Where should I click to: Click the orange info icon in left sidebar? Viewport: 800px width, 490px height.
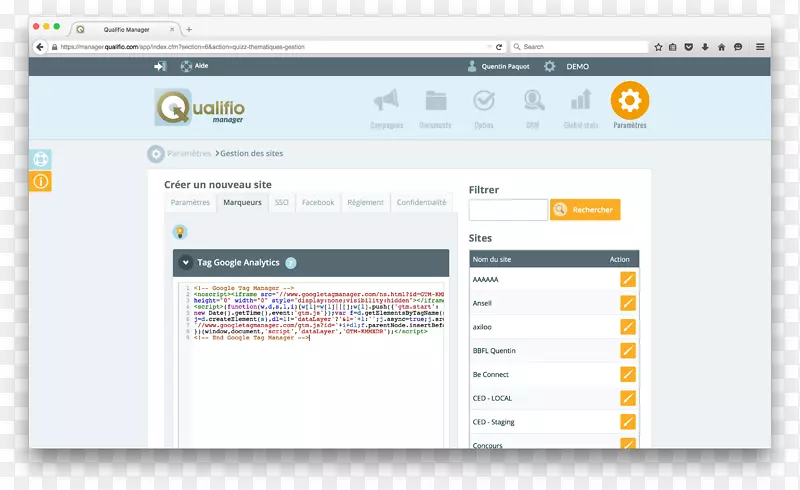tap(41, 181)
